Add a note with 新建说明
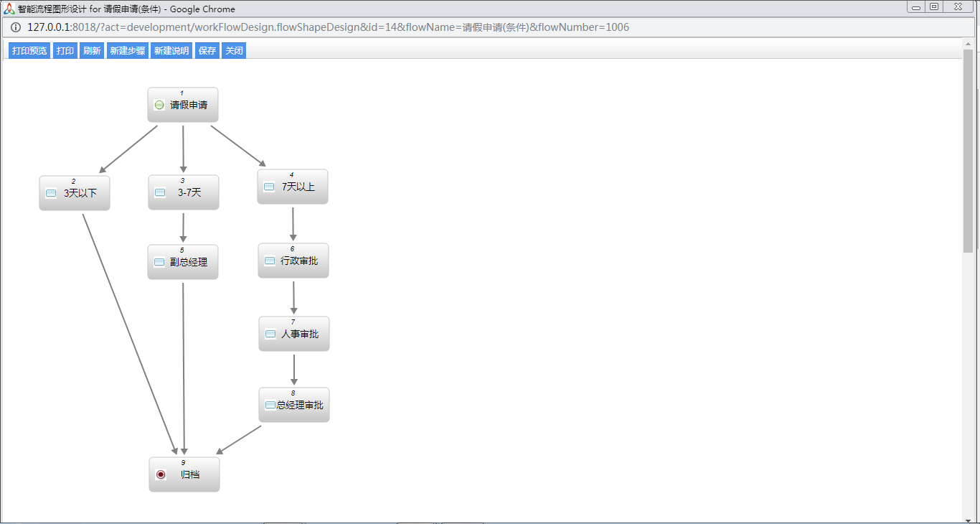This screenshot has width=980, height=524. tap(171, 51)
